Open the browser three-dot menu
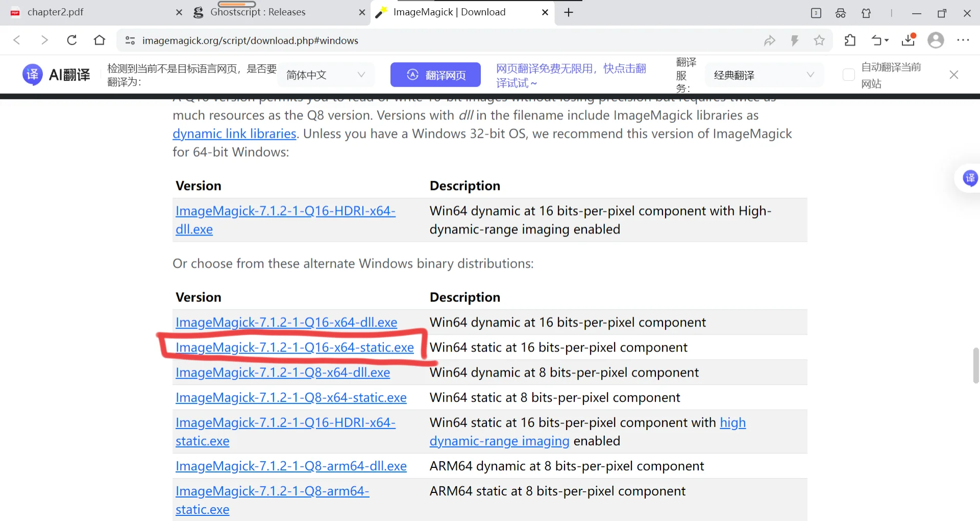980x521 pixels. [963, 40]
